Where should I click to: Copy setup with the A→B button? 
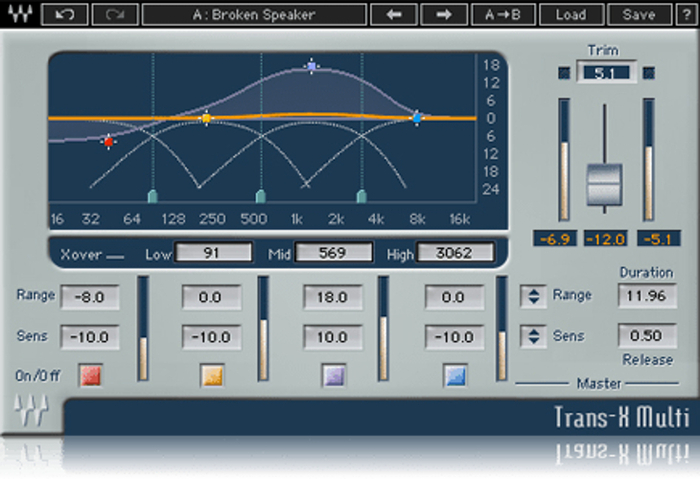pyautogui.click(x=503, y=14)
